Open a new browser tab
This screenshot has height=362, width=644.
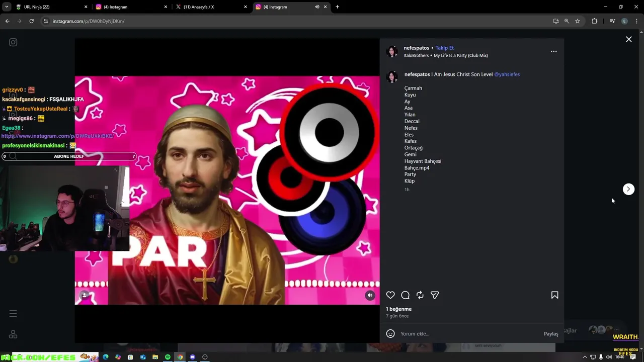pos(337,7)
